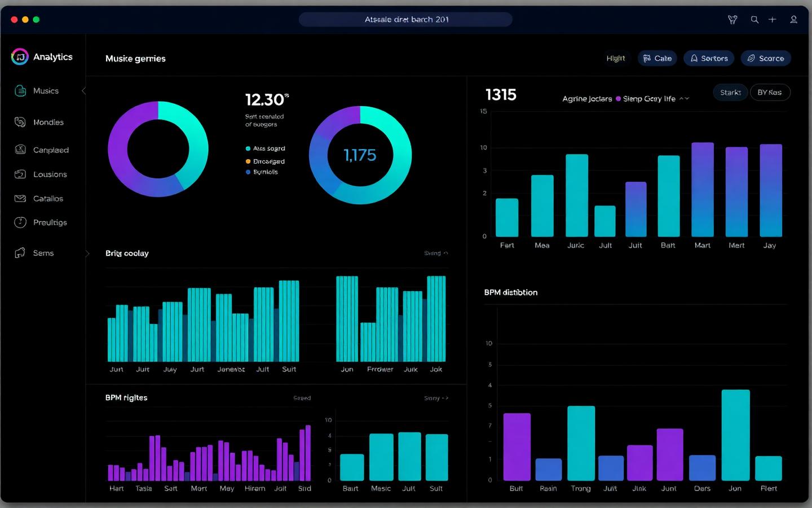Viewport: 812px width, 508px height.
Task: Click the Tasia axis label
Action: (144, 489)
